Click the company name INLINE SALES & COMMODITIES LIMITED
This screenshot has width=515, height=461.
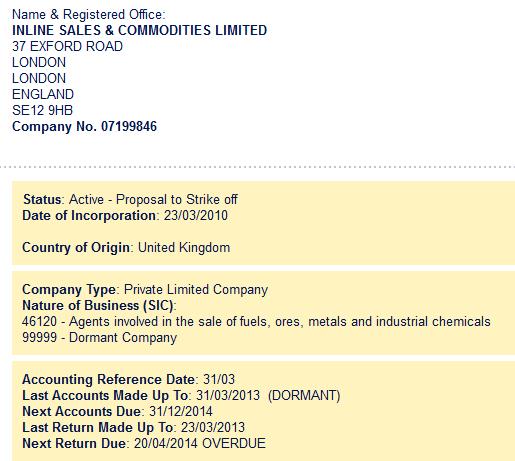tap(139, 30)
